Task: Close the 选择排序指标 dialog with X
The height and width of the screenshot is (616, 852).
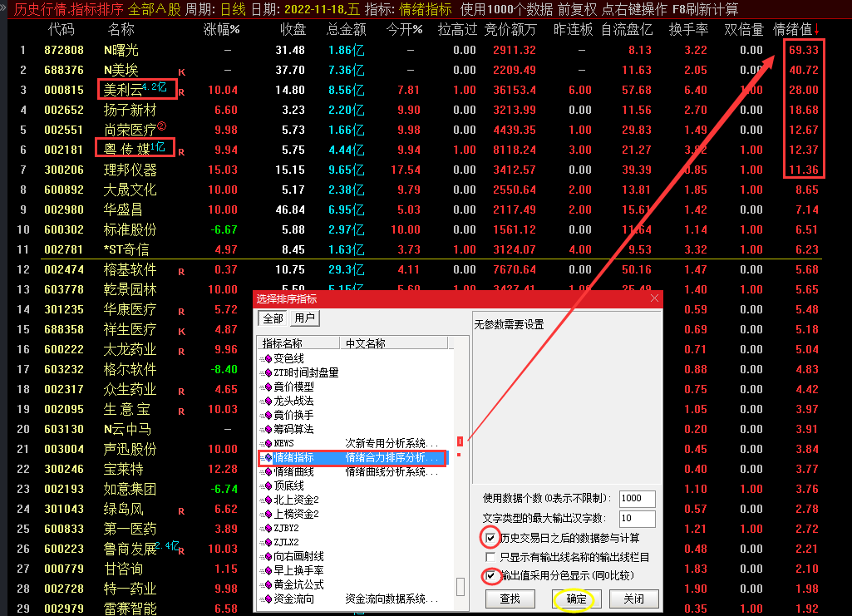Action: 654,298
